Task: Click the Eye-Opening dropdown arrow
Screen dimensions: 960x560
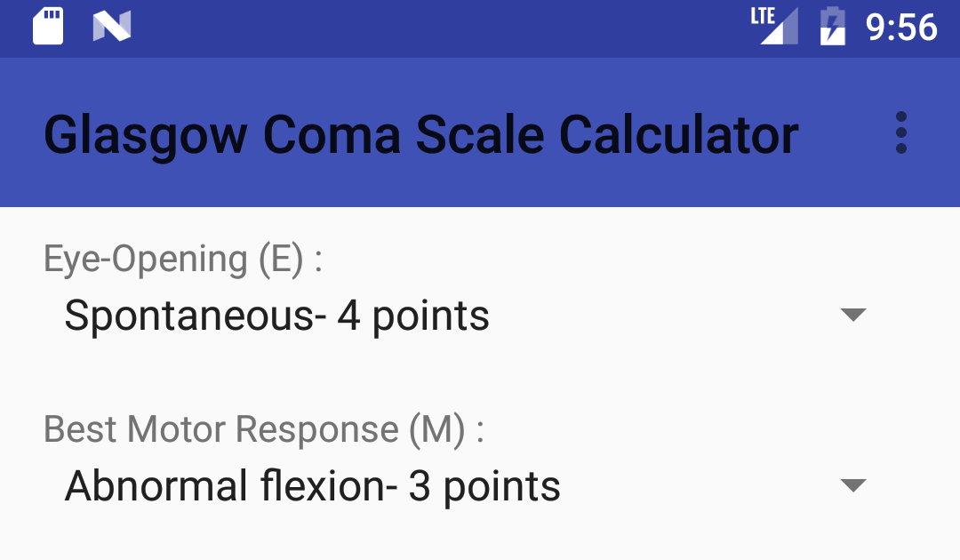Action: 853,315
